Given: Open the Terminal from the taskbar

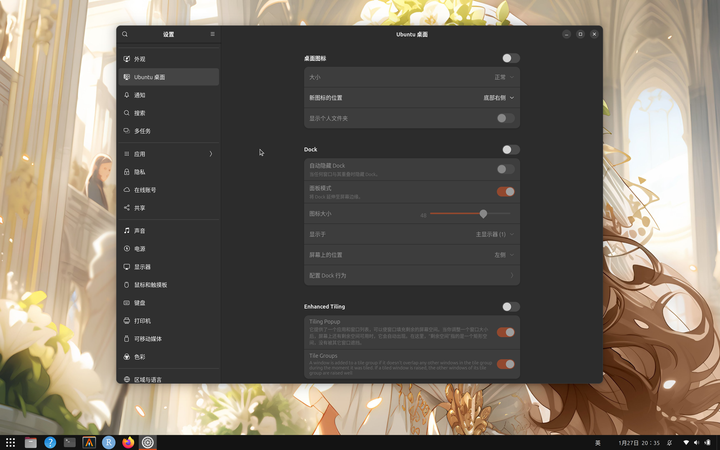Looking at the screenshot, I should click(x=69, y=442).
